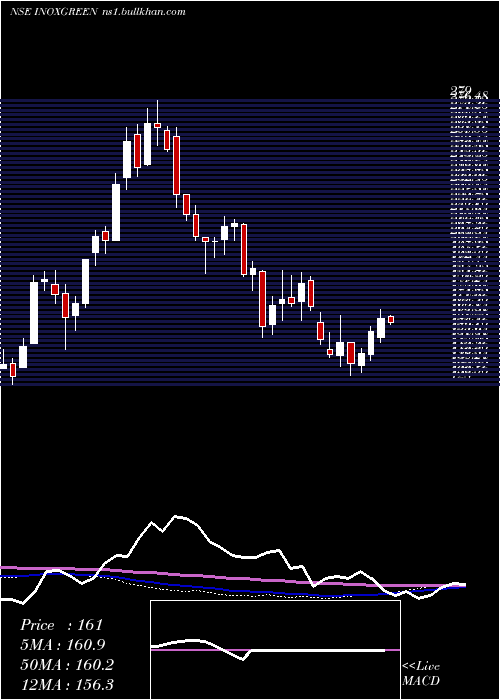The width and height of the screenshot is (500, 700).
Task: Click the 'Price : 161' value
Action: pyautogui.click(x=62, y=625)
